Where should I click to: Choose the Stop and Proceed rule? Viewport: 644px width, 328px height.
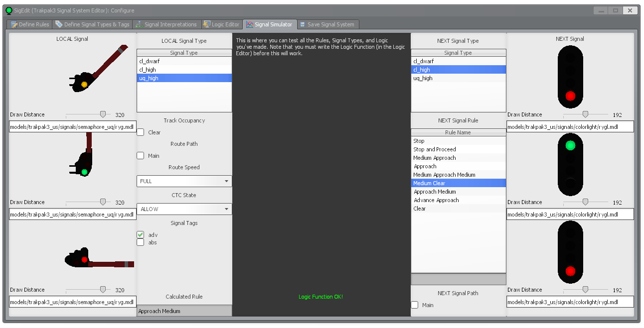(459, 149)
